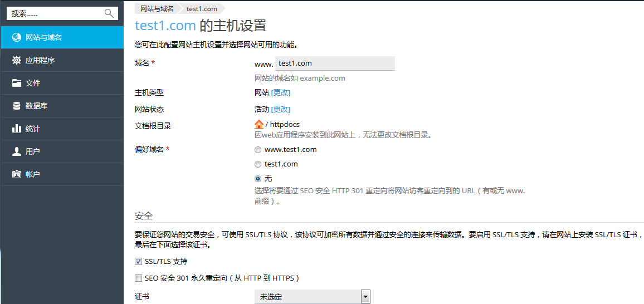Click the 网站与域名 breadcrumb

point(157,9)
